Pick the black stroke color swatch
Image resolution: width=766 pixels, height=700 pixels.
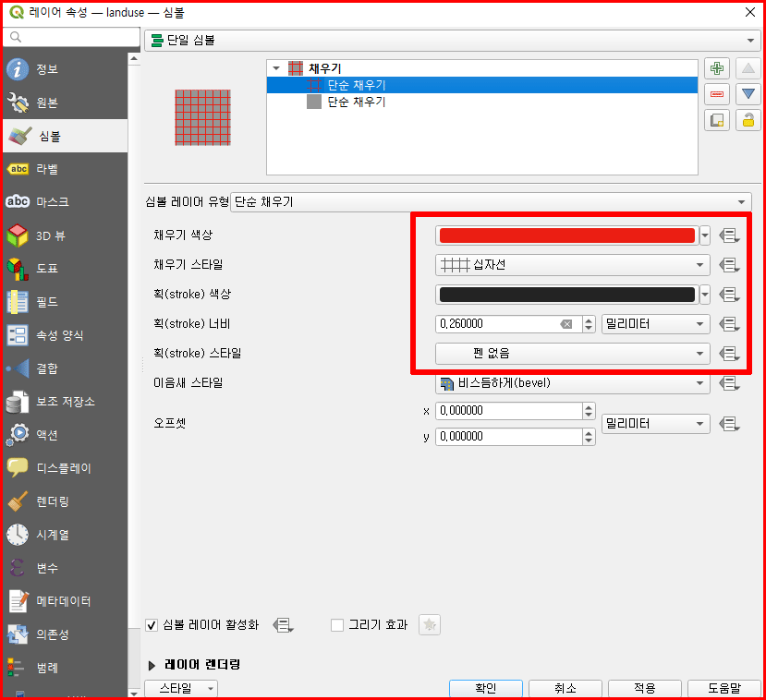click(x=567, y=295)
